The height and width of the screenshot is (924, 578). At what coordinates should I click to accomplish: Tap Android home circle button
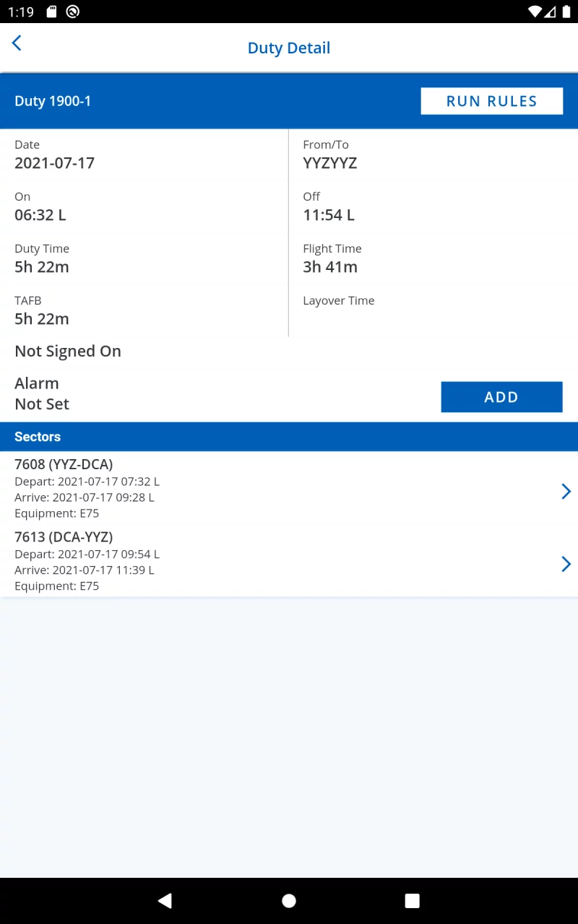289,900
